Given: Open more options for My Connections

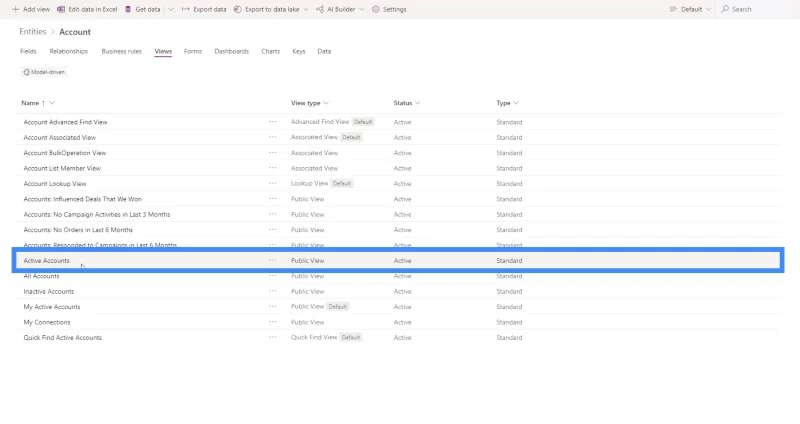Looking at the screenshot, I should 273,322.
